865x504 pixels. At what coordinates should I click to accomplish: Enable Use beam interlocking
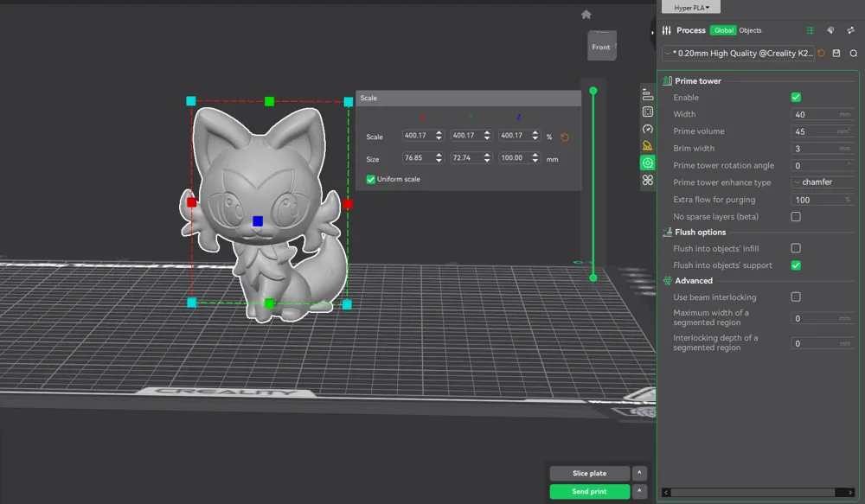point(796,297)
